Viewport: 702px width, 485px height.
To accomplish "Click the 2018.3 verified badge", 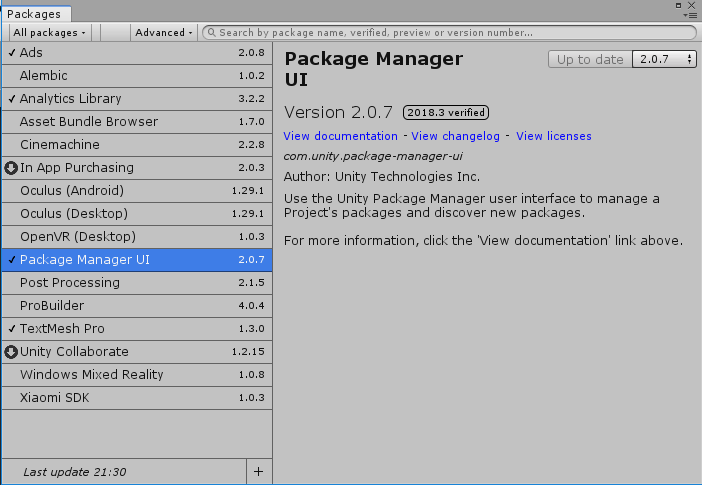I will pyautogui.click(x=446, y=112).
